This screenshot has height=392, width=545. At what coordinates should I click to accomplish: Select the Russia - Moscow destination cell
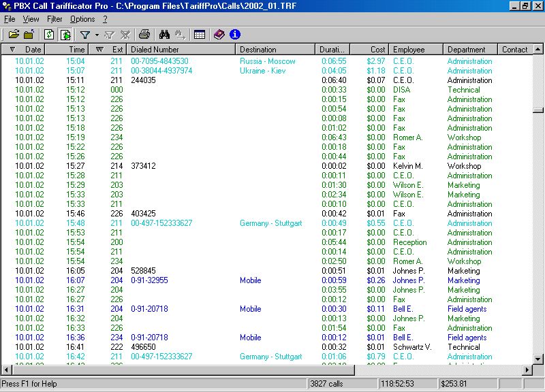point(267,61)
